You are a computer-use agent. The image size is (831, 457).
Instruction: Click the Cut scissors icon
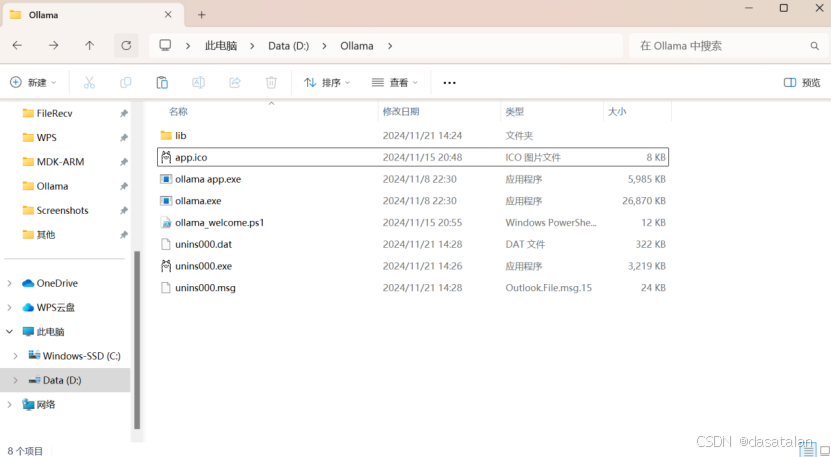click(89, 82)
